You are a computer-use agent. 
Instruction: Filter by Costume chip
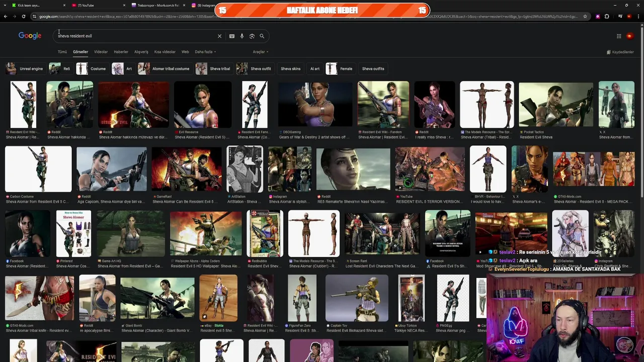pos(92,68)
